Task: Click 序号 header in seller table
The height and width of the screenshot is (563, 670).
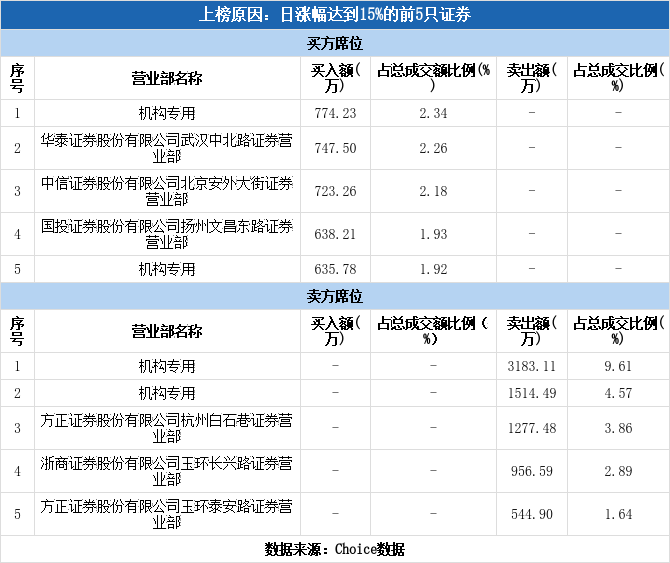Action: tap(17, 331)
